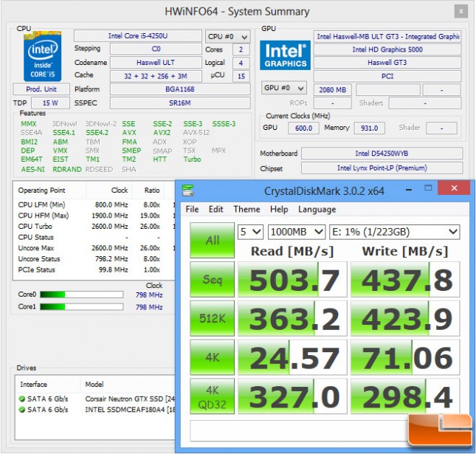Click the Core1 usage bar
The image size is (476, 454).
coord(82,306)
